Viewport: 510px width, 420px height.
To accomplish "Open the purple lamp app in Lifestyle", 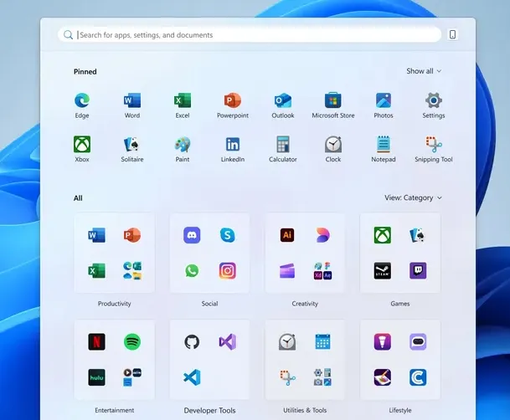I will pos(383,341).
